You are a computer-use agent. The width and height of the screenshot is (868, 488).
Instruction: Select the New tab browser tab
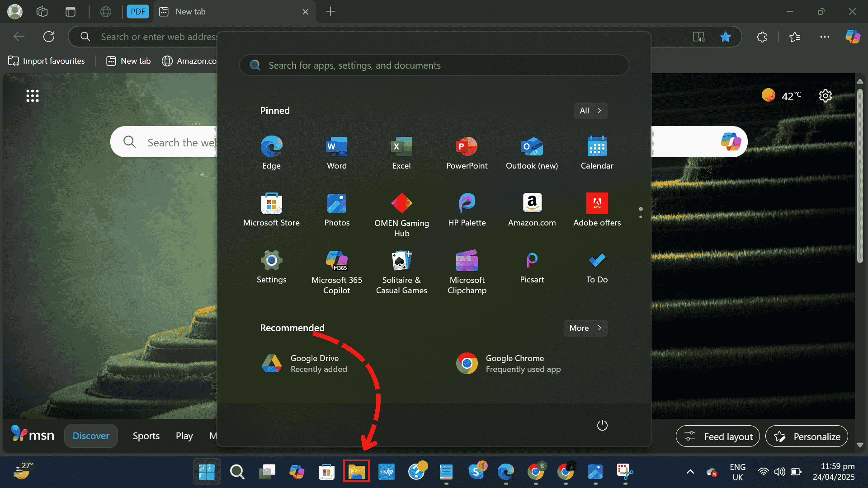coord(234,12)
